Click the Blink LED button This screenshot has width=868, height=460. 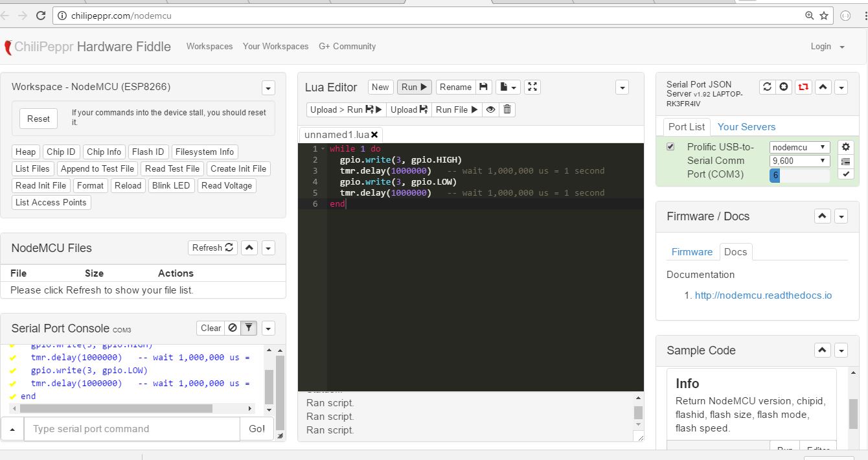pos(170,185)
